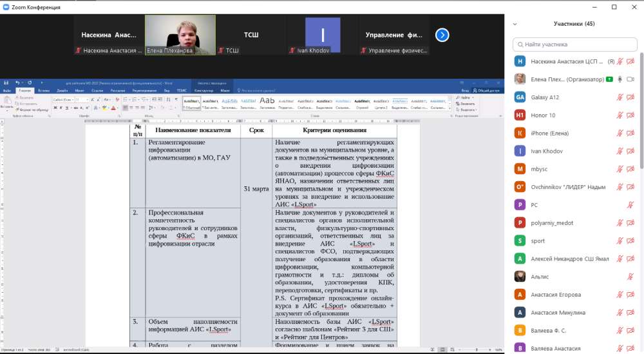This screenshot has width=644, height=354.
Task: Open the line spacing dropdown in Word
Action: tap(151, 108)
